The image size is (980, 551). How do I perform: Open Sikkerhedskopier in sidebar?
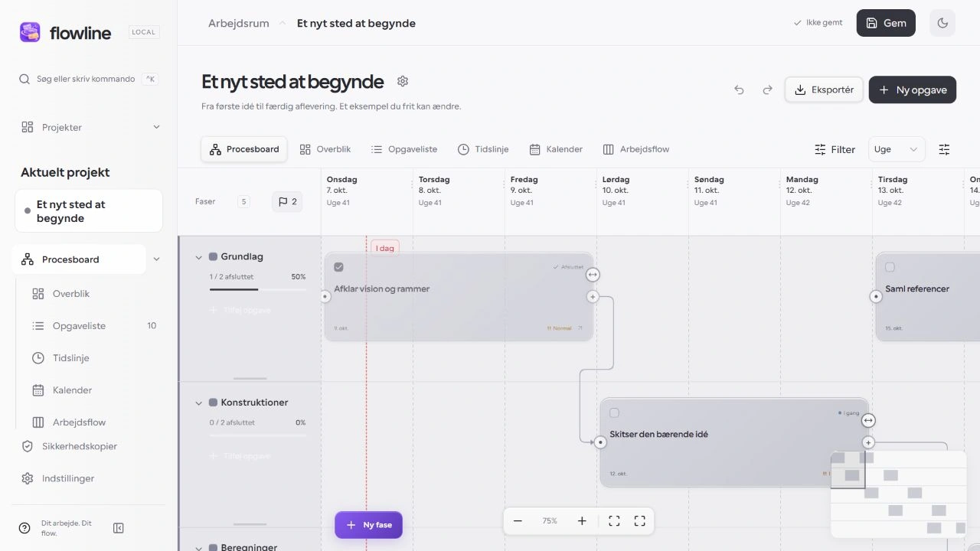click(x=80, y=446)
